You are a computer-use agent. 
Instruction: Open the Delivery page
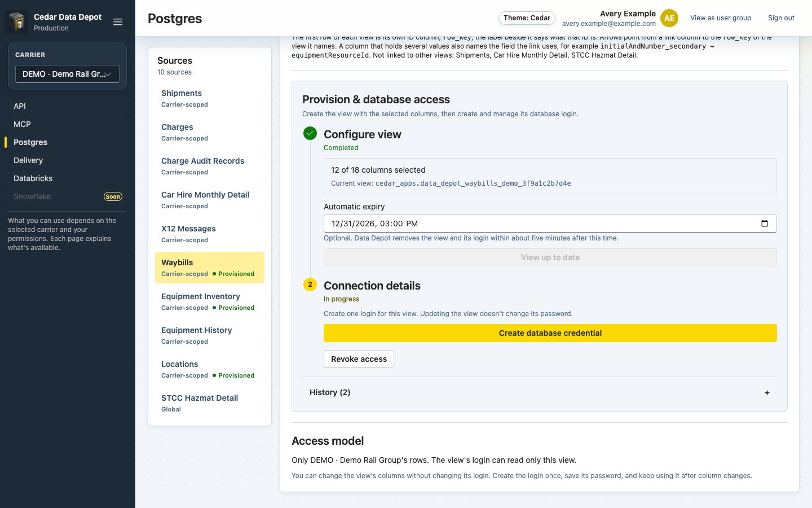click(x=67, y=160)
